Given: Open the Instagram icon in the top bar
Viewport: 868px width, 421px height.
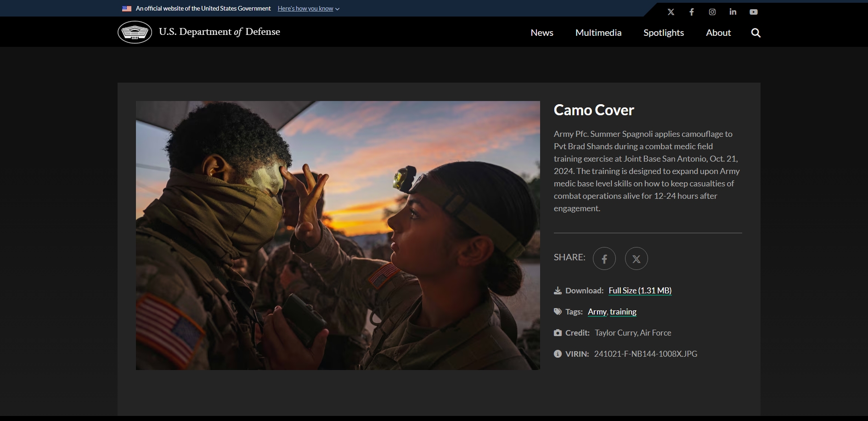Looking at the screenshot, I should [x=712, y=12].
